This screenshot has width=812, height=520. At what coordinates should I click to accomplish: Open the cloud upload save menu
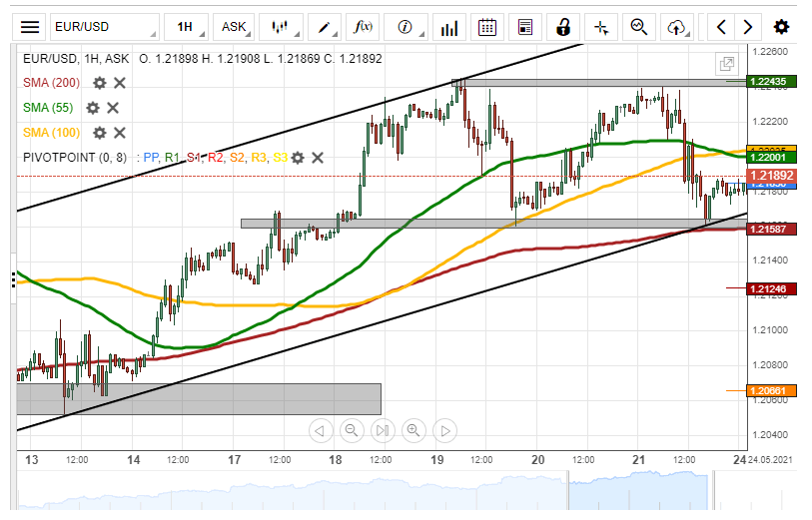point(677,27)
